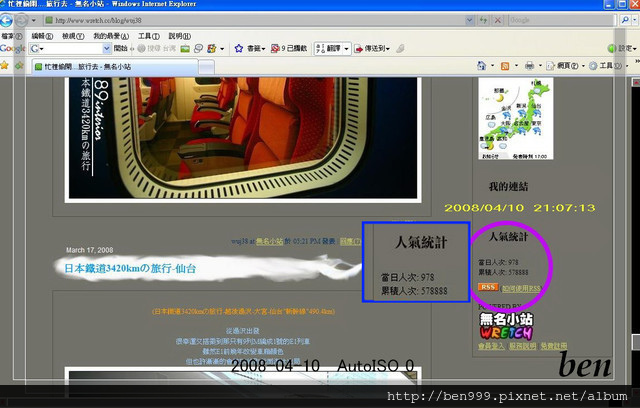Click the orange RSS feeds icon in command bar

coord(505,66)
